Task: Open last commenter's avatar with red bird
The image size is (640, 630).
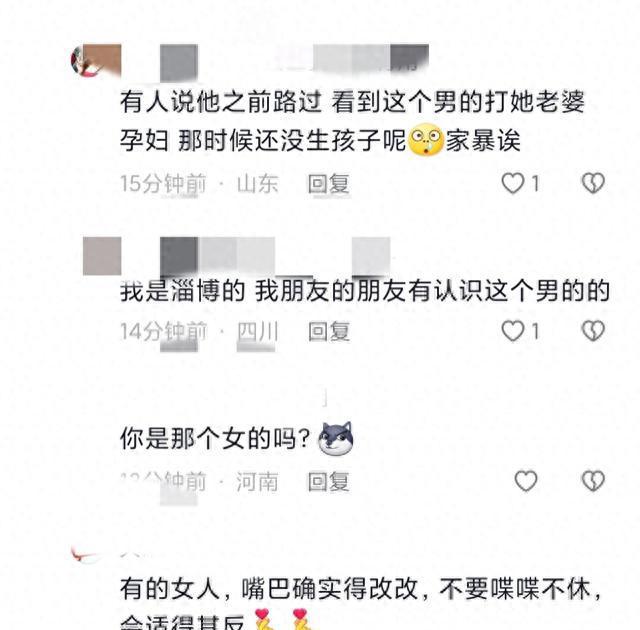Action: click(x=84, y=555)
